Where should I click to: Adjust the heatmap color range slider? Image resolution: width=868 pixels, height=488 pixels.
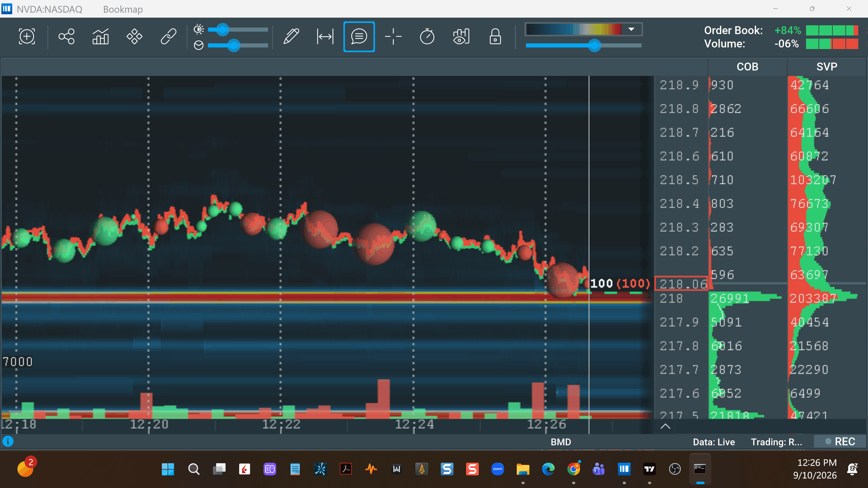tap(594, 45)
